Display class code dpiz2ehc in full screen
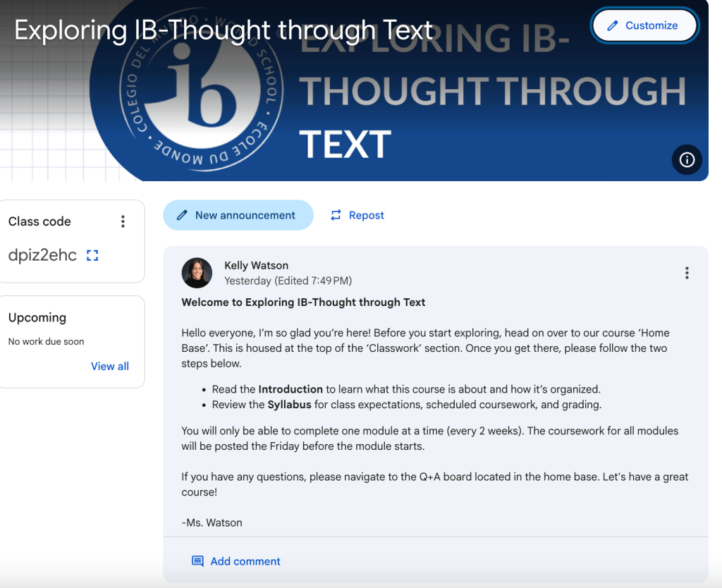This screenshot has height=588, width=722. pos(92,255)
